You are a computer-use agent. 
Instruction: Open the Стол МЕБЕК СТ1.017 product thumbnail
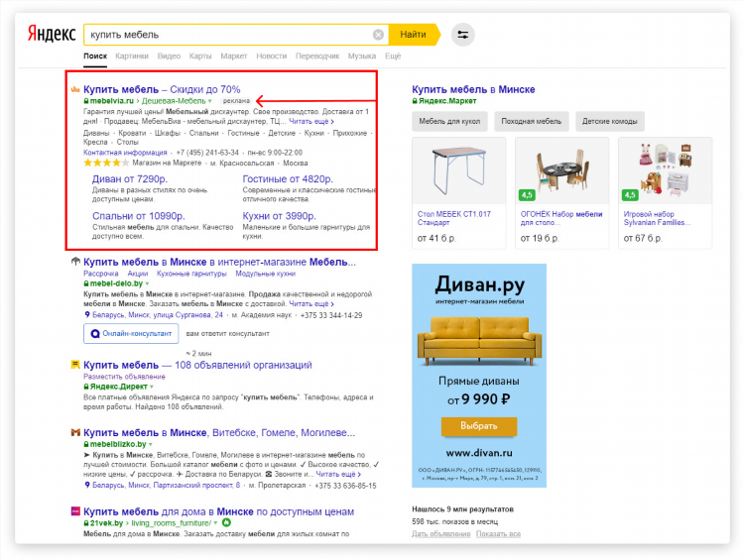(x=459, y=171)
